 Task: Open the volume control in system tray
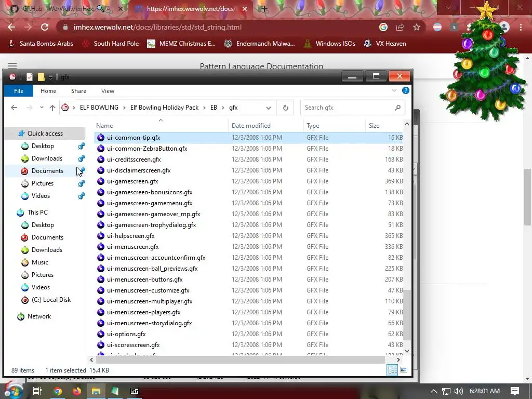(x=459, y=391)
